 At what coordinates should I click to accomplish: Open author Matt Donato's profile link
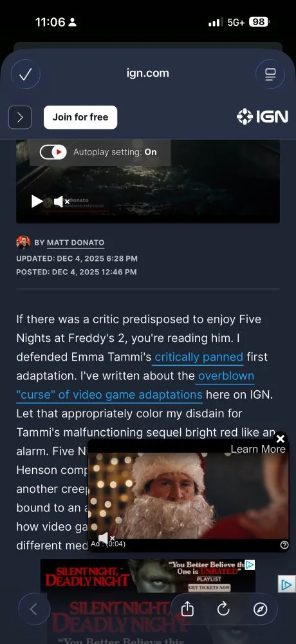pos(75,242)
